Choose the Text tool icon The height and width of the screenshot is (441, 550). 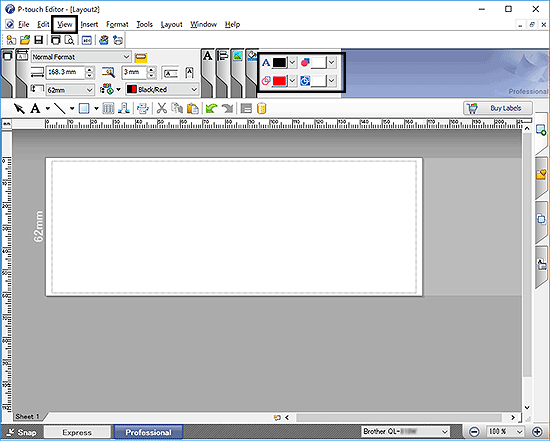(35, 108)
